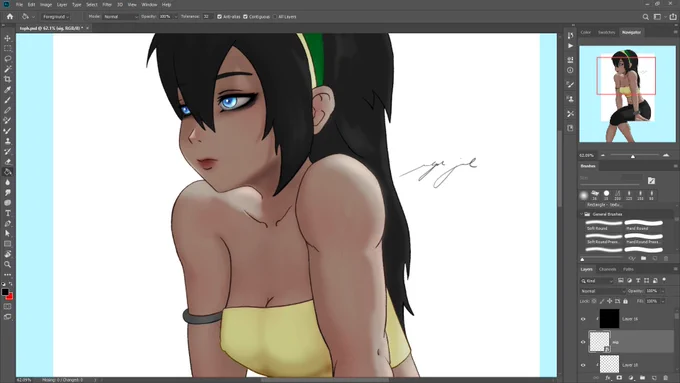Select the Brush tool in toolbox
Screen dimensions: 680x383
click(x=7, y=100)
